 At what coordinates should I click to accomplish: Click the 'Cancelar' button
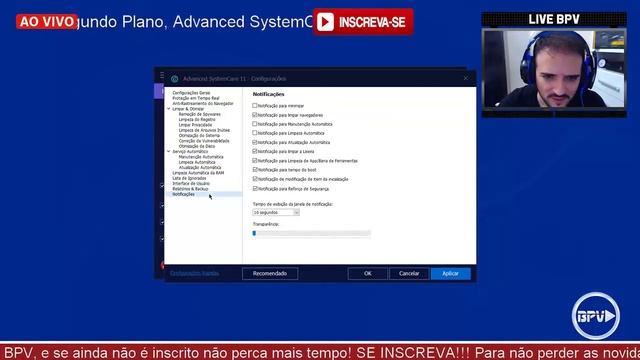409,273
